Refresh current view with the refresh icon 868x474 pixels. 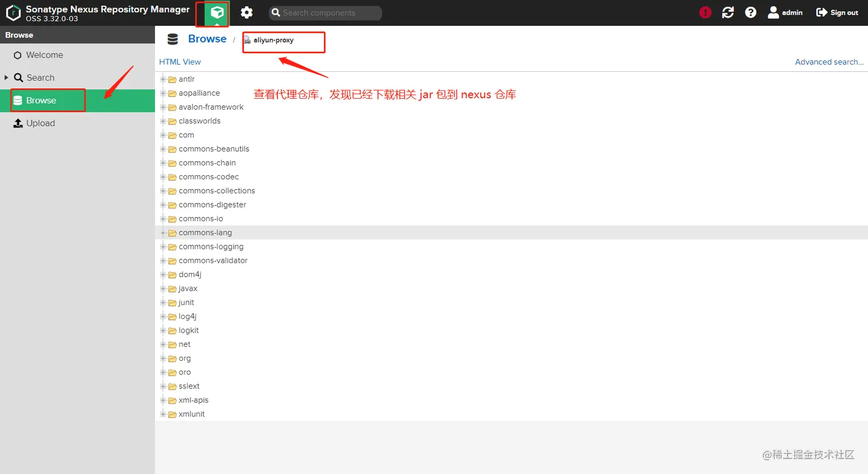[728, 12]
